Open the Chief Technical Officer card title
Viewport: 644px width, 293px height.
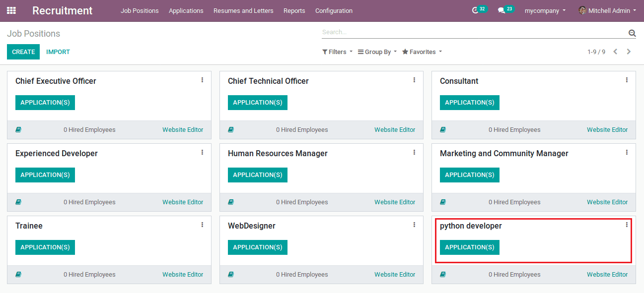[268, 81]
